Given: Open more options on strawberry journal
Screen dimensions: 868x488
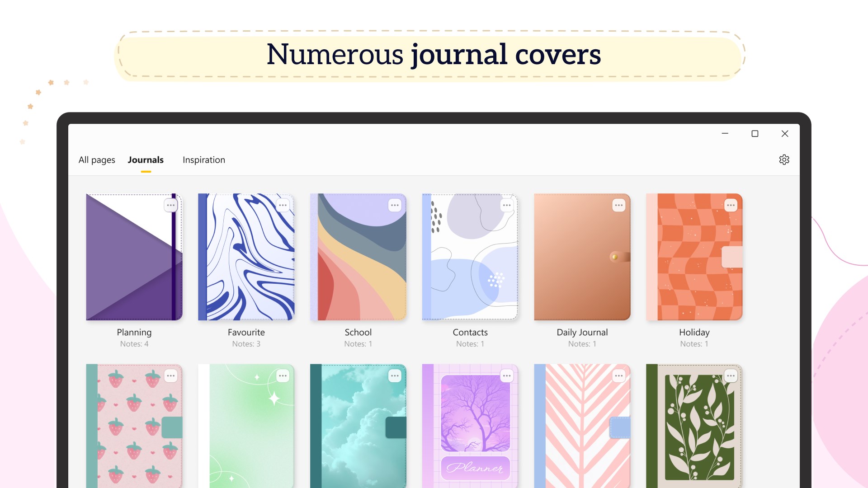Looking at the screenshot, I should click(x=170, y=376).
